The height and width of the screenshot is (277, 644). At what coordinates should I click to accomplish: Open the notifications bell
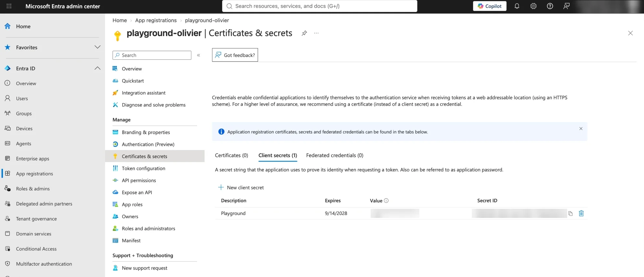[517, 6]
